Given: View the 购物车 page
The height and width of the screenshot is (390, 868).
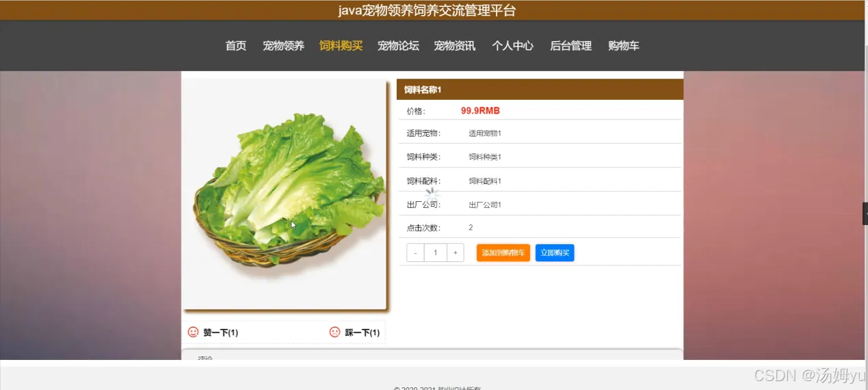Looking at the screenshot, I should point(624,46).
